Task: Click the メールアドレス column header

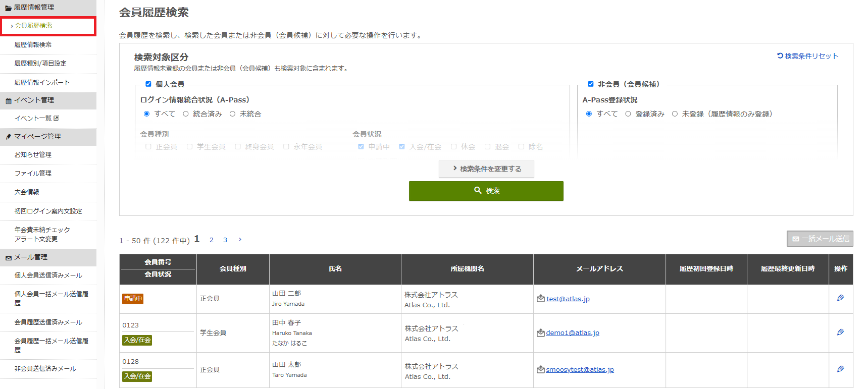Action: coord(599,269)
